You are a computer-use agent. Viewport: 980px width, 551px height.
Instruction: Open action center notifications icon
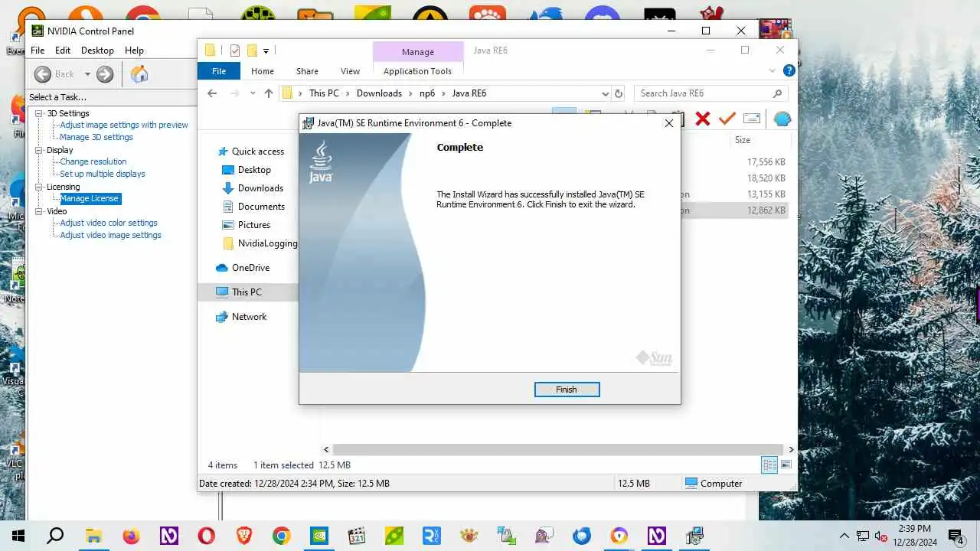tap(957, 536)
